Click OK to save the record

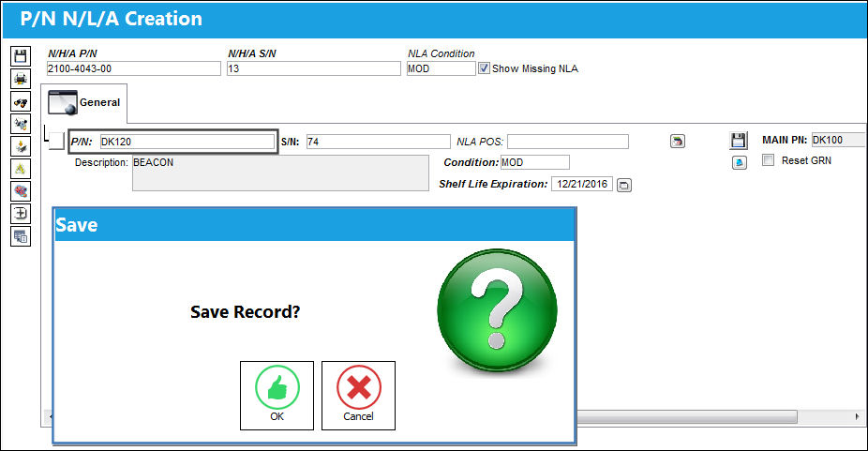point(277,396)
